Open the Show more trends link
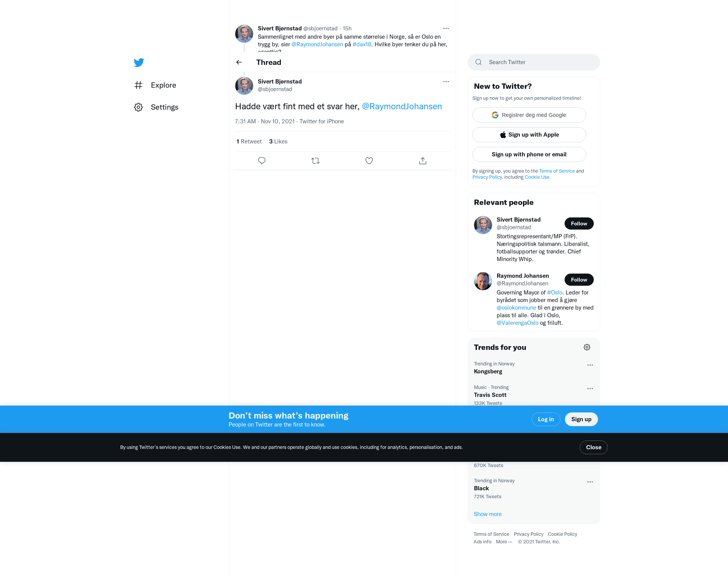Screen dimensions: 728x576 point(488,514)
